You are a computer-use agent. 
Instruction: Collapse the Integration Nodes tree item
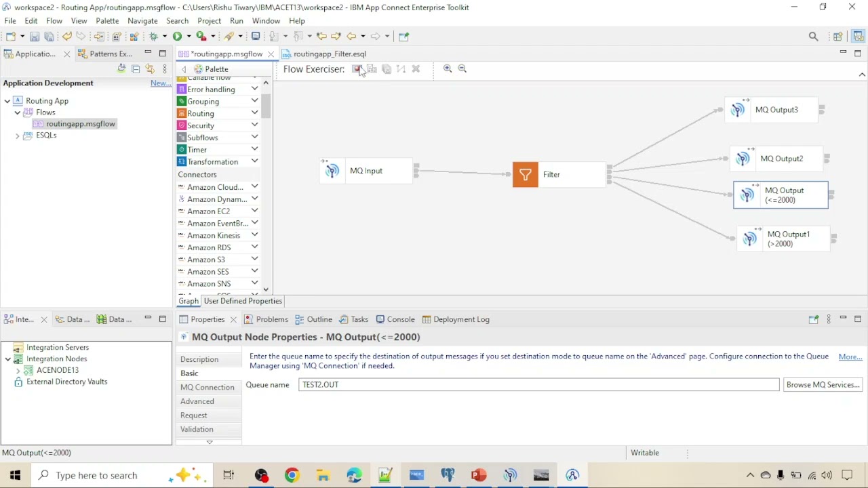point(7,359)
